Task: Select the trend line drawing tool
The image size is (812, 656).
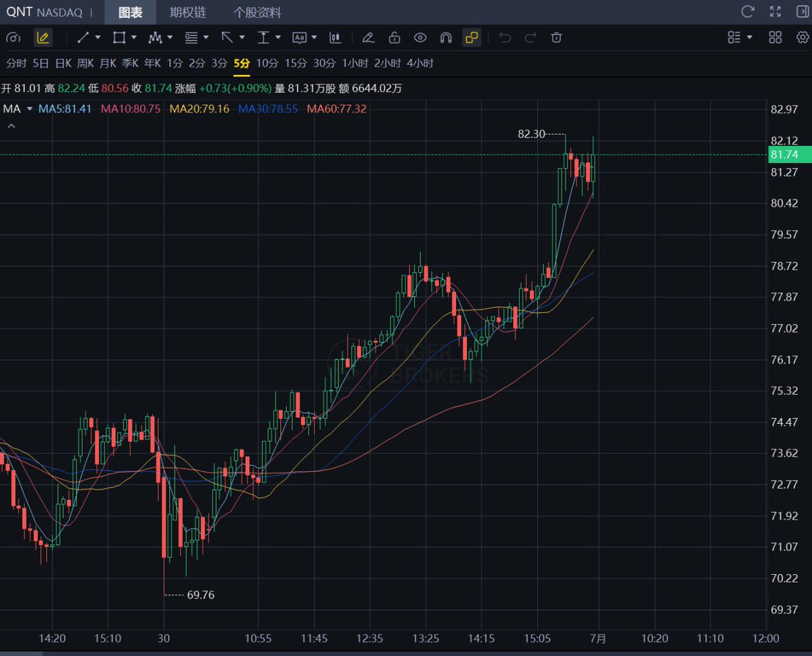Action: point(83,38)
